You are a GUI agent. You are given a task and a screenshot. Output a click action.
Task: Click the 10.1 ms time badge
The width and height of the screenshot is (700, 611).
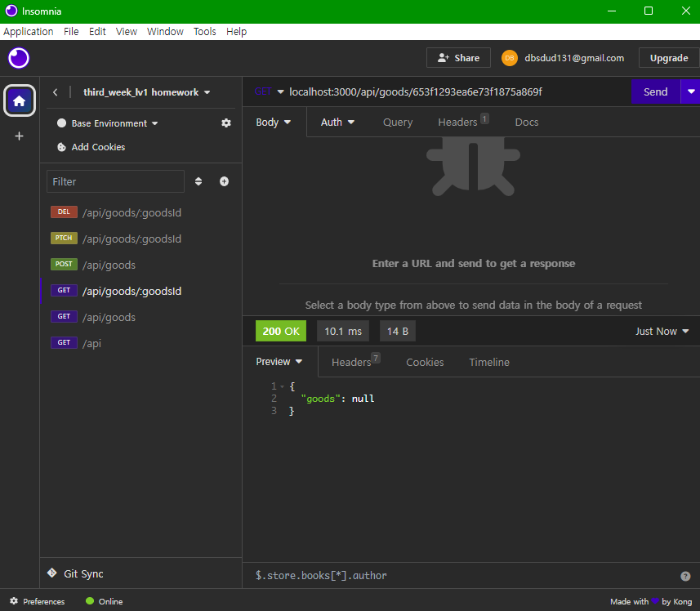pyautogui.click(x=343, y=331)
